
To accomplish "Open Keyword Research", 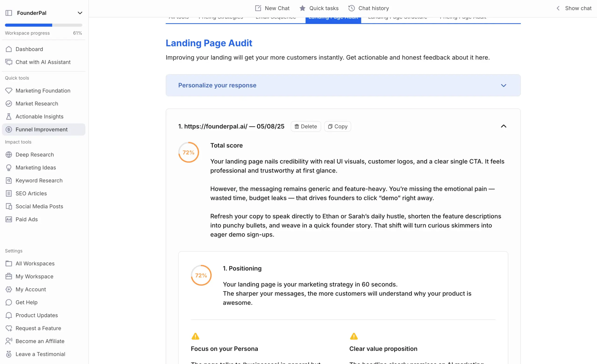I will (39, 180).
